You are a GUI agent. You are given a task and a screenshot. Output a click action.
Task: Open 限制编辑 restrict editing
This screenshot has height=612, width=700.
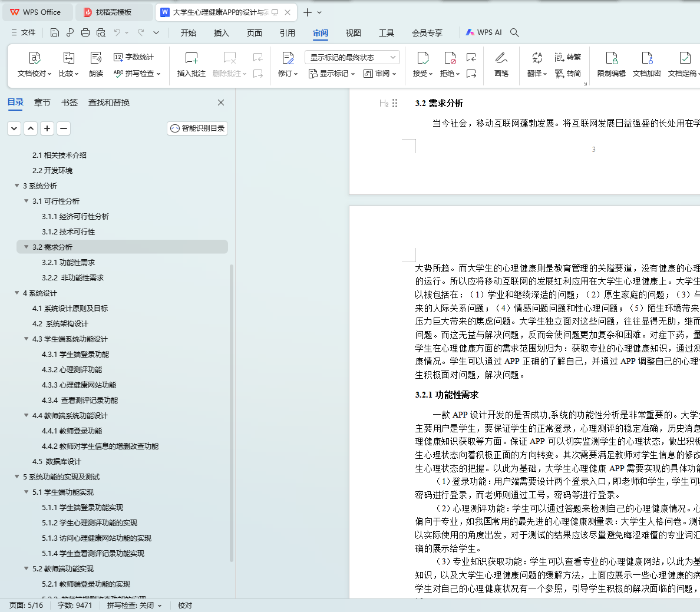[x=611, y=64]
